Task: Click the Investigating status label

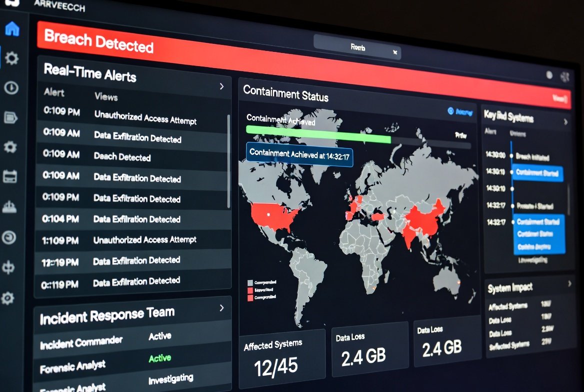Action: (170, 379)
